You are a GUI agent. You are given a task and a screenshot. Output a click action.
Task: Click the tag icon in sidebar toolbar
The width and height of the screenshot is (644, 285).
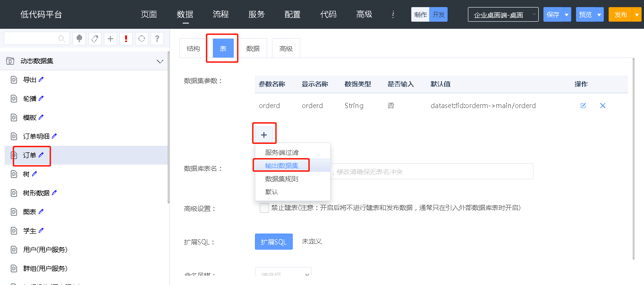pos(95,39)
